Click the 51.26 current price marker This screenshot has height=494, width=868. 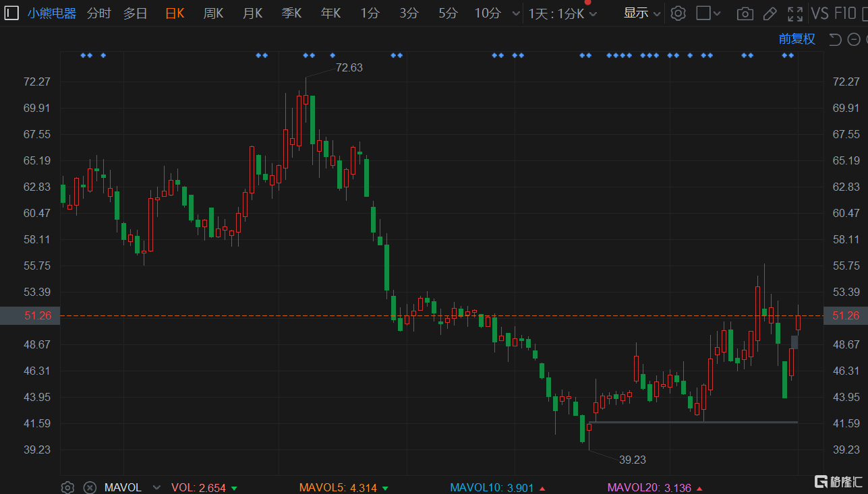coord(29,315)
